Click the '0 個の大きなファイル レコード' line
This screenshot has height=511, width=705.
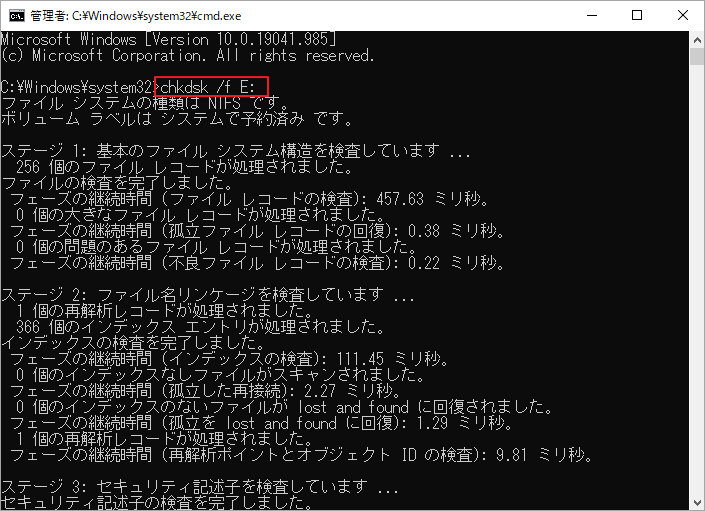click(201, 215)
